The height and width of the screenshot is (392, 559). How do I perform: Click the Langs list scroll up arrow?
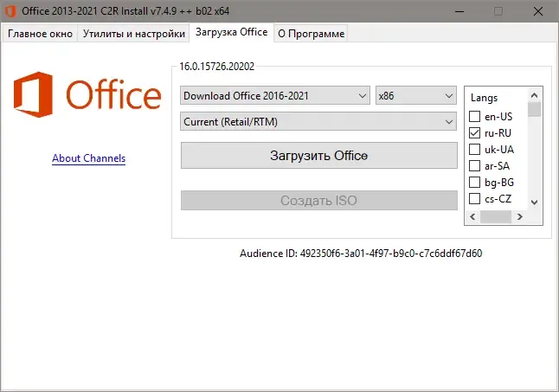pyautogui.click(x=534, y=95)
